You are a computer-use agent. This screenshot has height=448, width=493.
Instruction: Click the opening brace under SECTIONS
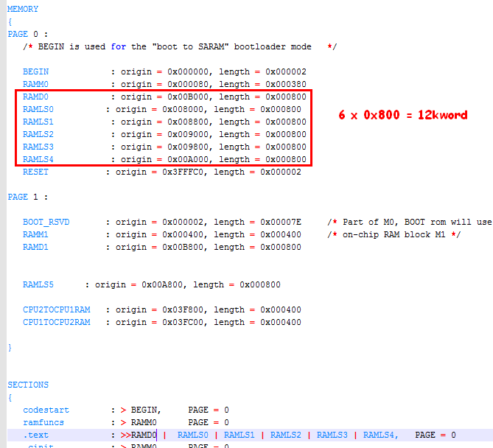10,398
